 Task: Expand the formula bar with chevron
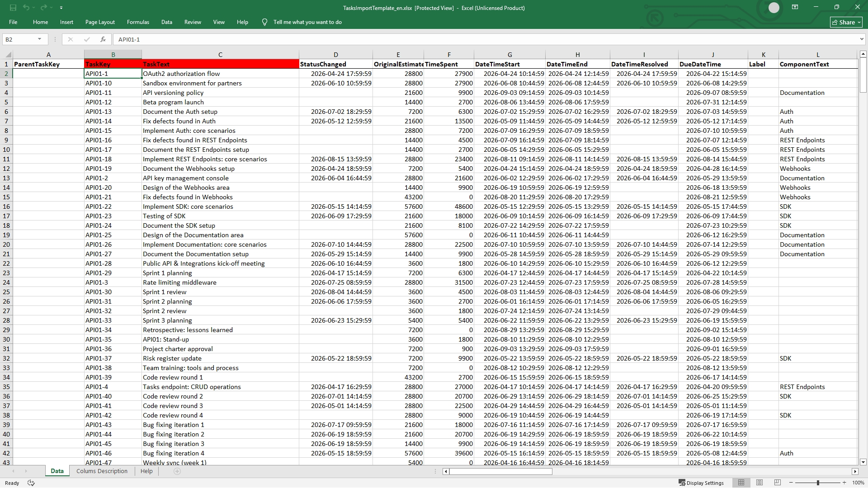point(862,39)
